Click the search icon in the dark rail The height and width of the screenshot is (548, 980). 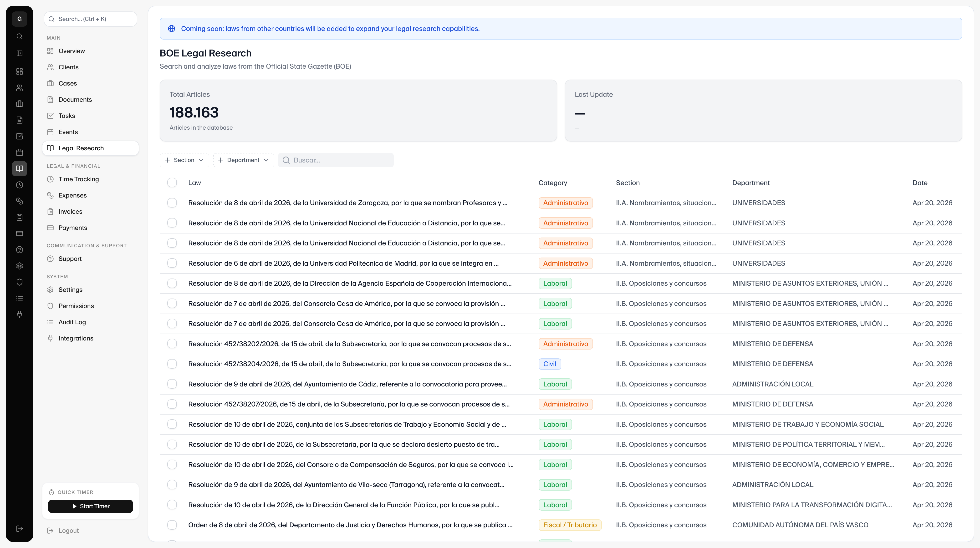click(x=19, y=36)
